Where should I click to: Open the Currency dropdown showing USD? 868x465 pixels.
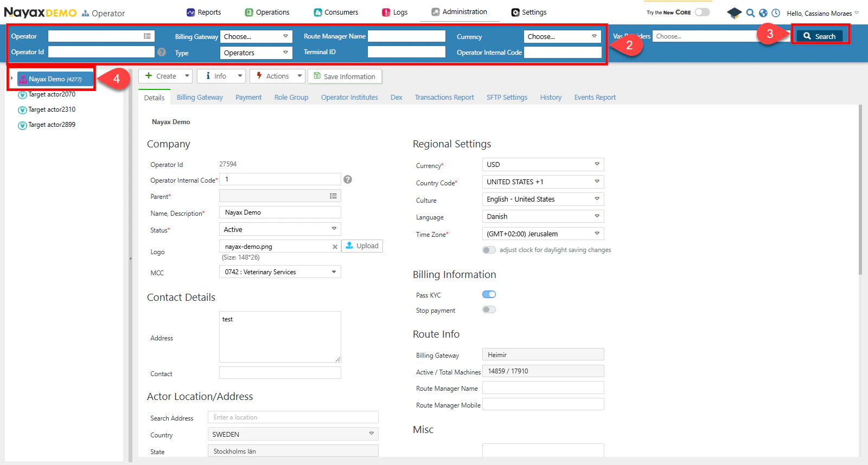(543, 164)
